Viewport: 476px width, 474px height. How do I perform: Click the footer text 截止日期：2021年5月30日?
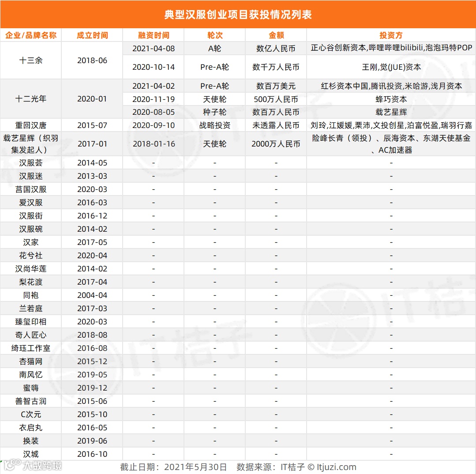click(174, 467)
